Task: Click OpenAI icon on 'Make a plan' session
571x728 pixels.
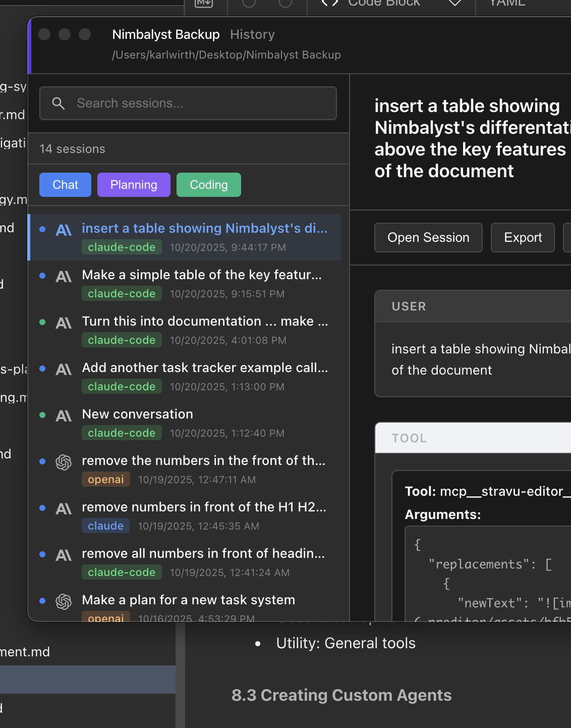Action: 64,601
